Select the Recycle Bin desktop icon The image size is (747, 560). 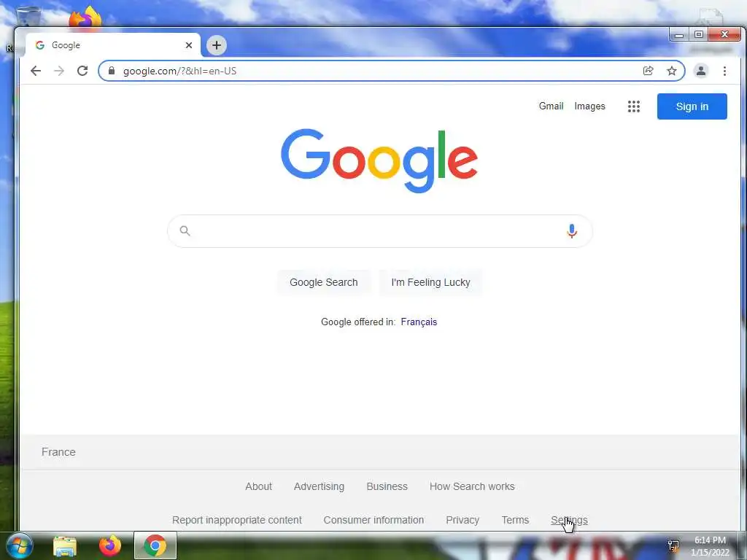tap(28, 15)
